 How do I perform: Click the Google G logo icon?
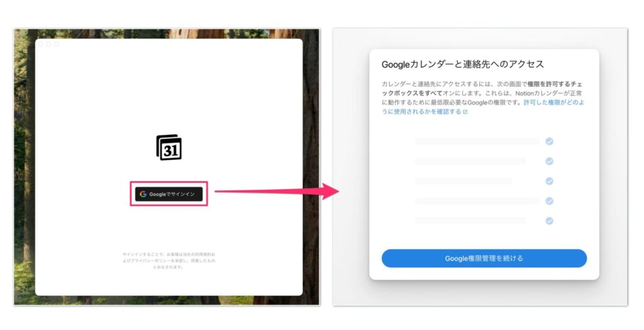[x=143, y=194]
